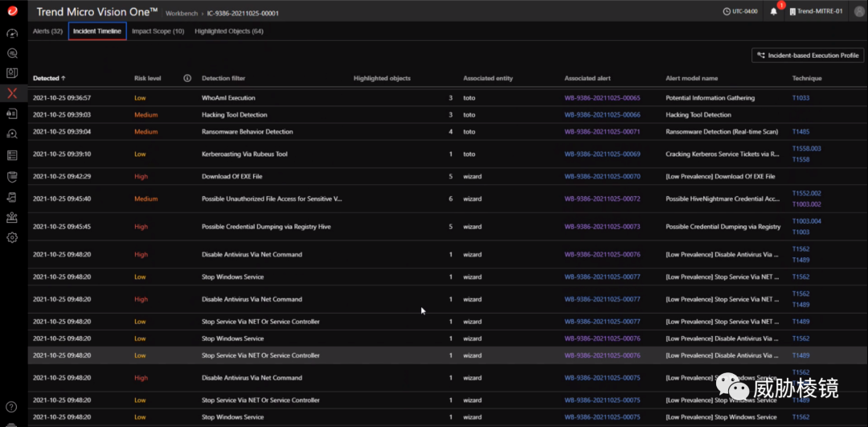Select the Hacking Tool Detection filter cell
This screenshot has height=427, width=868.
[235, 115]
